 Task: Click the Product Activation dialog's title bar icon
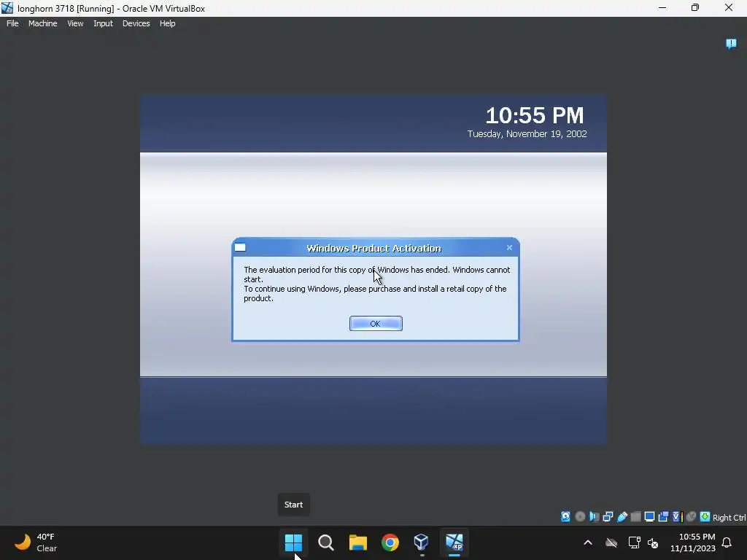click(x=240, y=247)
